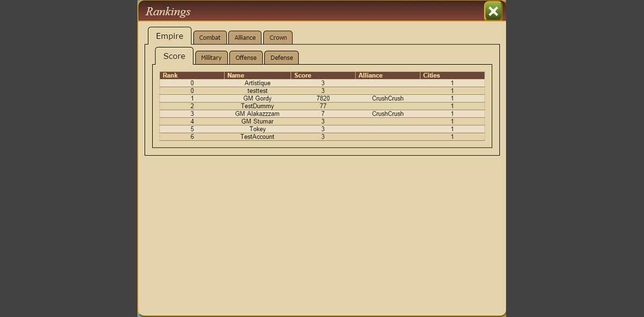
Task: Switch to the Combat tab
Action: click(x=210, y=38)
